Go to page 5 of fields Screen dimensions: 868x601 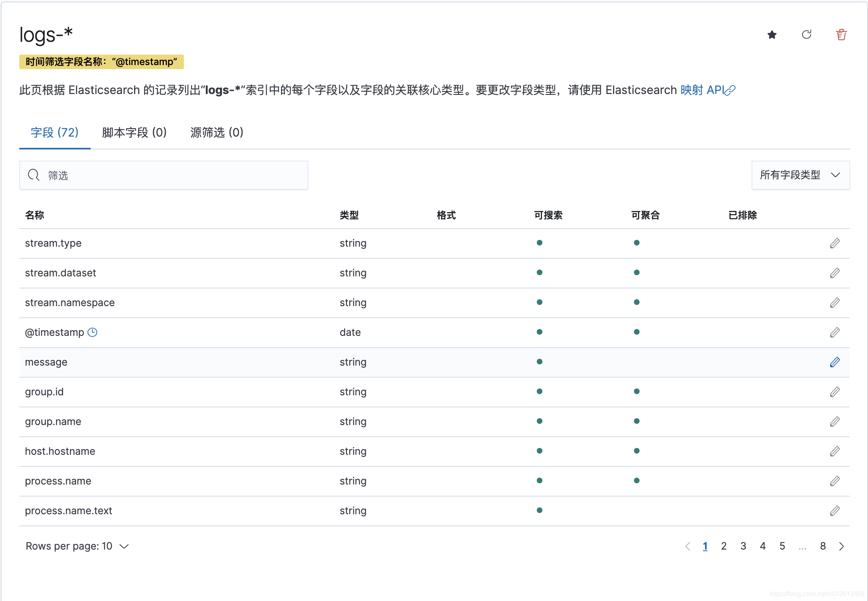[x=782, y=546]
